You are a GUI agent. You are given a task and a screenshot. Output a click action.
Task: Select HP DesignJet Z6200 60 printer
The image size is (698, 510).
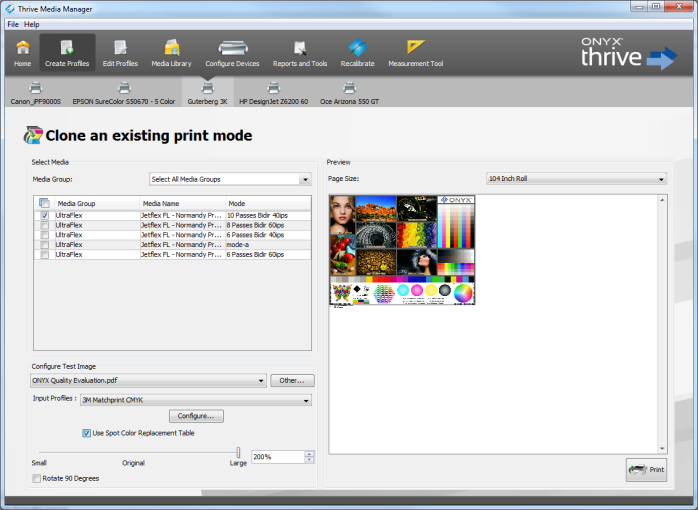(273, 93)
